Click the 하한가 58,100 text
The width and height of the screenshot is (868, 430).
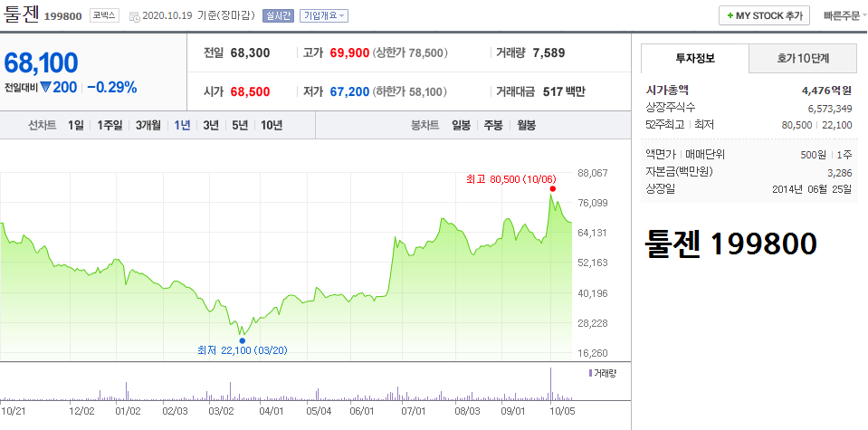[410, 91]
